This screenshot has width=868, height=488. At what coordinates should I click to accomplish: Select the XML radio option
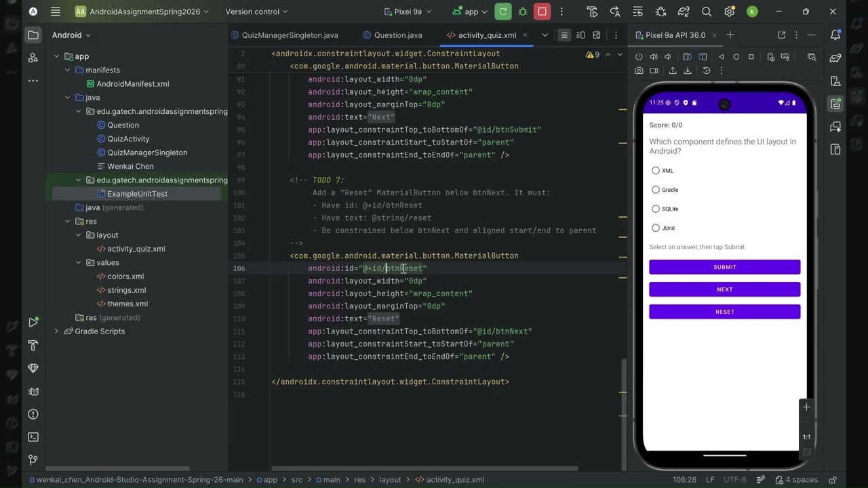point(656,171)
